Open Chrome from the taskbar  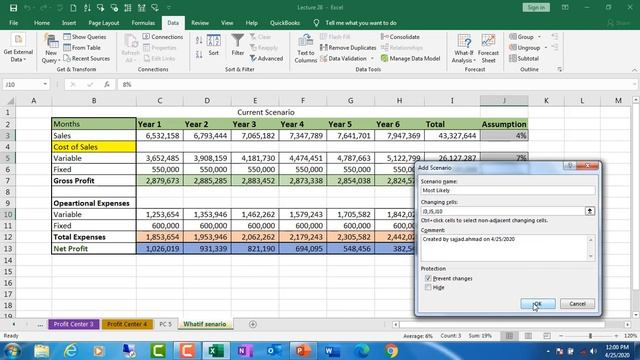coord(391,351)
